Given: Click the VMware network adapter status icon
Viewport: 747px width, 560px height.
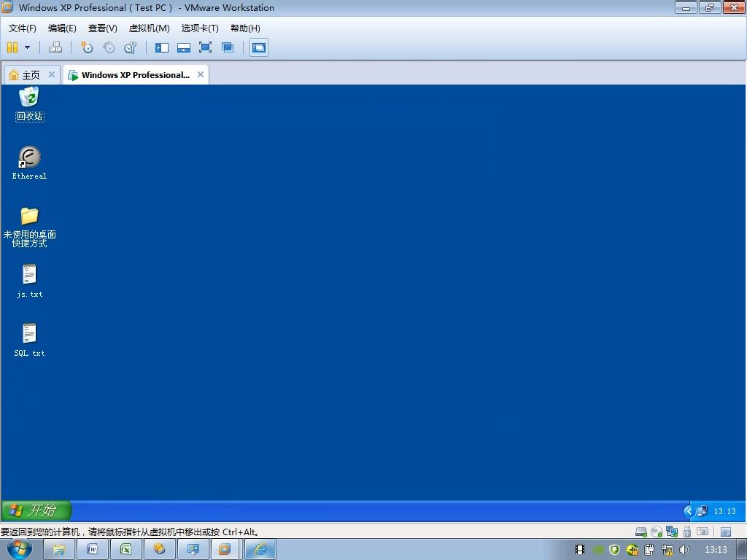Looking at the screenshot, I should [672, 532].
